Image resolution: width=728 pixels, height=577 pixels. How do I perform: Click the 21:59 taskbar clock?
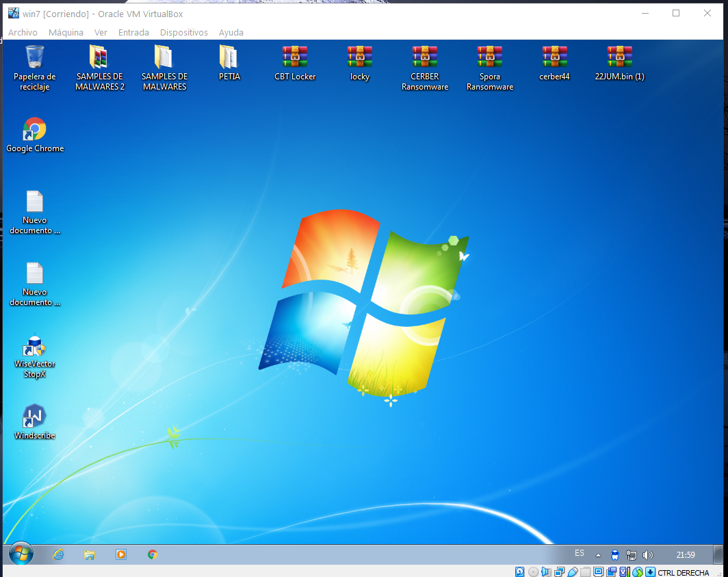pyautogui.click(x=685, y=554)
